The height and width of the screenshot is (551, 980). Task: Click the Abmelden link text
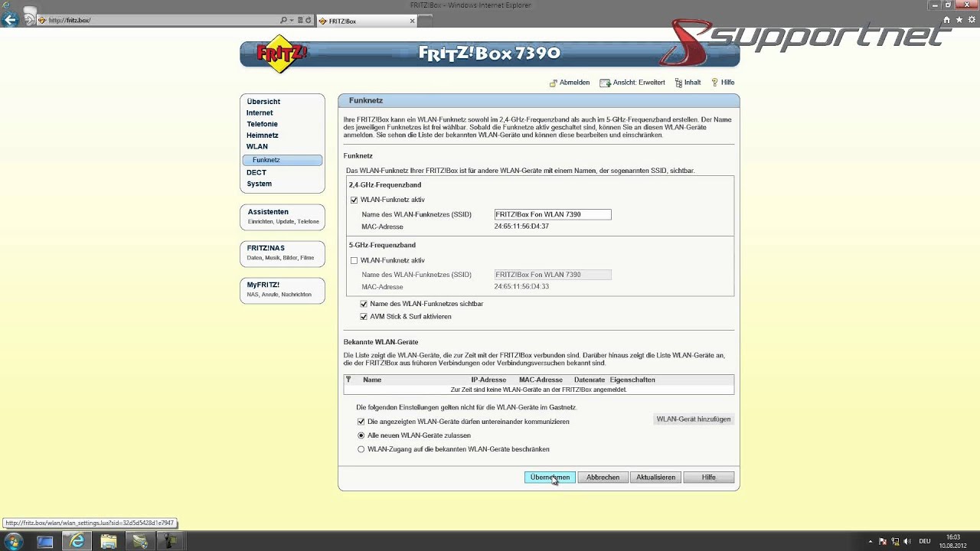click(574, 83)
